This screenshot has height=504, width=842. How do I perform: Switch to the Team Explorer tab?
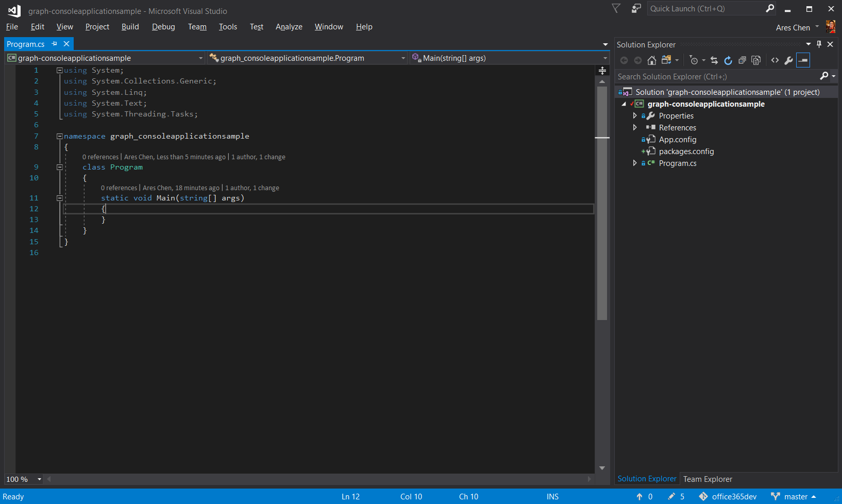point(708,479)
